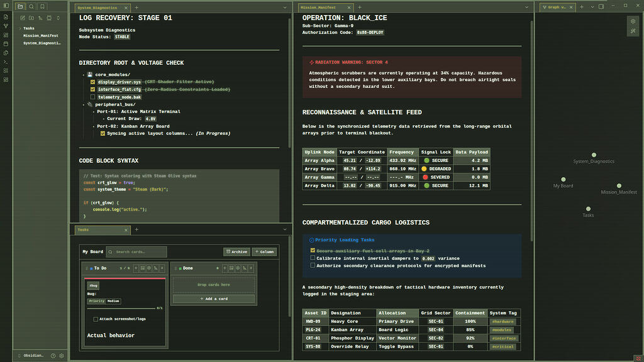Image resolution: width=644 pixels, height=362 pixels.
Task: Open the file explorer panel icon
Action: coord(20,6)
